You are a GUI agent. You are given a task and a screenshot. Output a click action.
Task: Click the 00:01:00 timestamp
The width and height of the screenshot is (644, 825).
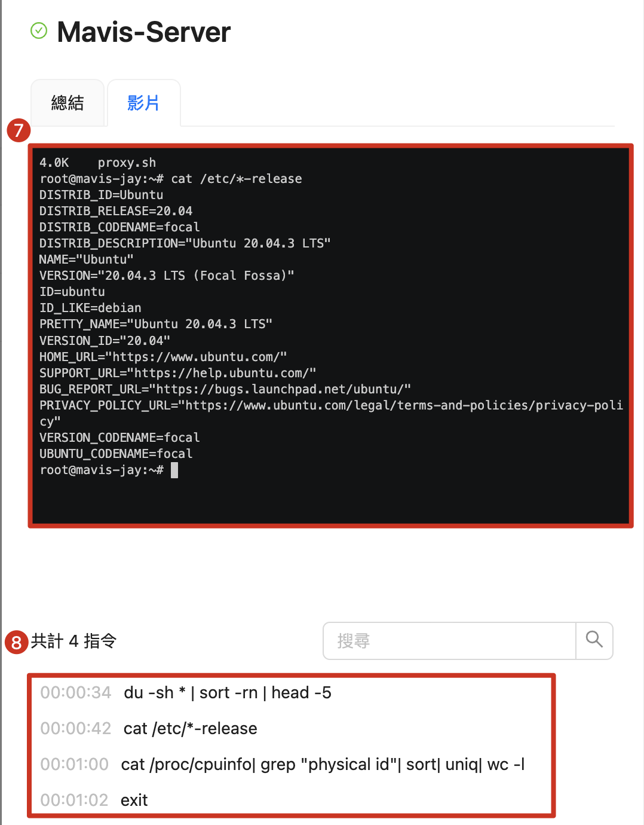click(x=75, y=764)
